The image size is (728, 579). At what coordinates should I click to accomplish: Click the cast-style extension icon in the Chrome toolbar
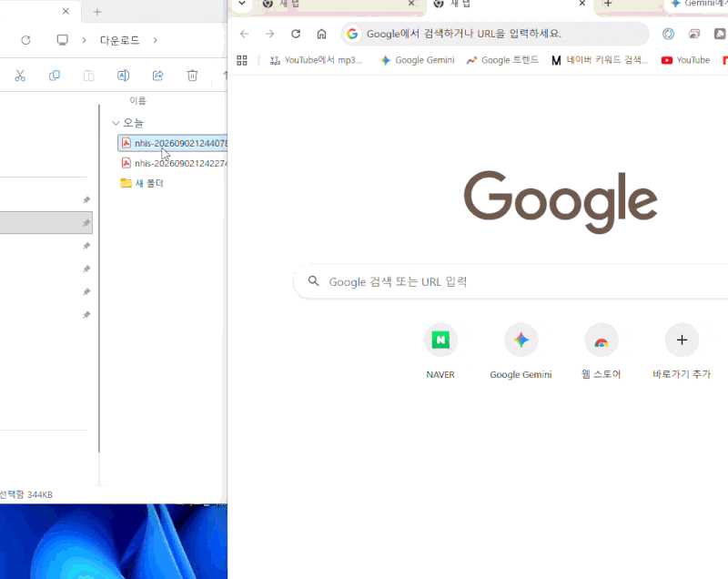pos(694,34)
